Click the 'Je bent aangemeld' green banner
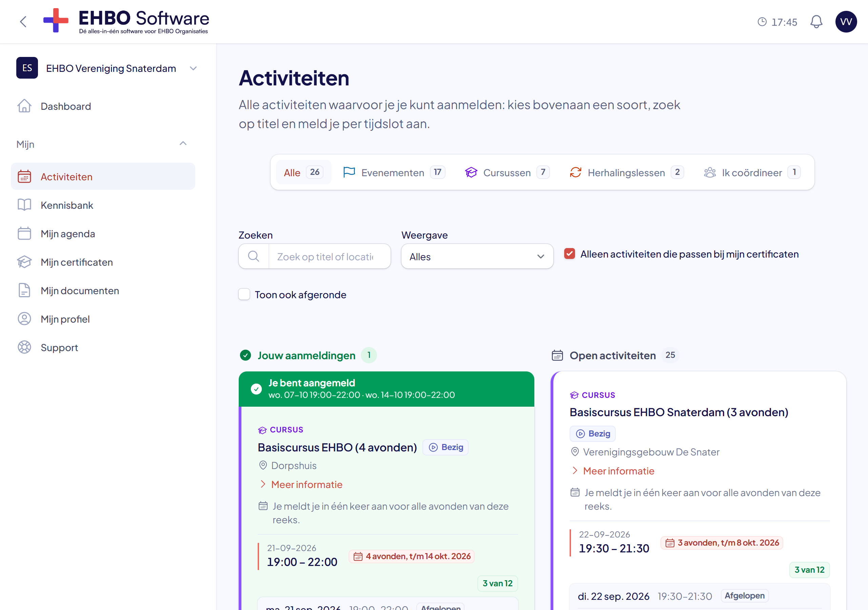This screenshot has width=868, height=610. [x=386, y=389]
